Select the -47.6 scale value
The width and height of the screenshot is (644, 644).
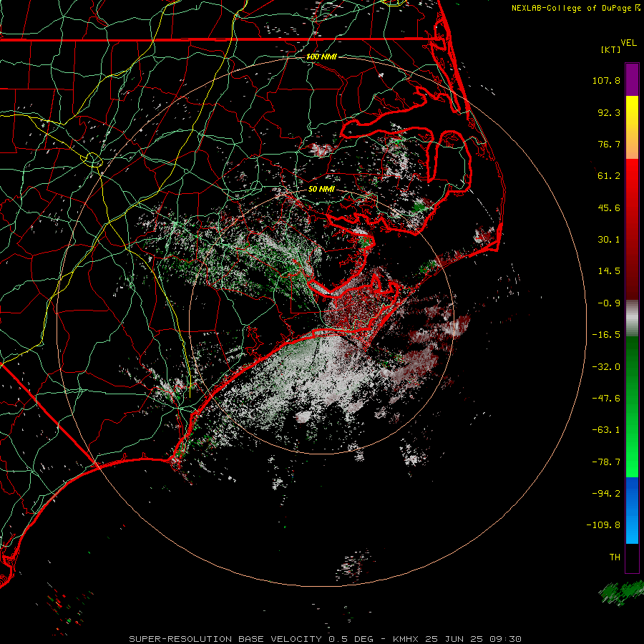(606, 399)
